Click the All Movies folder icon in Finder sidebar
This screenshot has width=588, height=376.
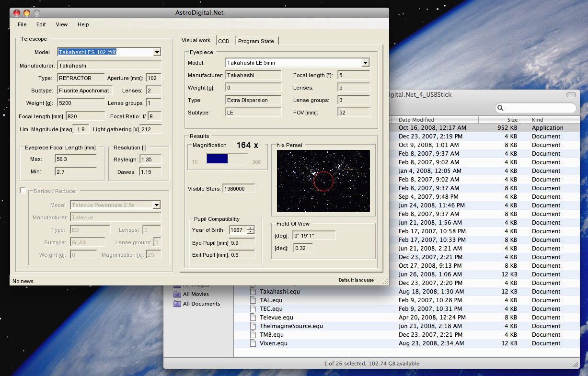(177, 294)
